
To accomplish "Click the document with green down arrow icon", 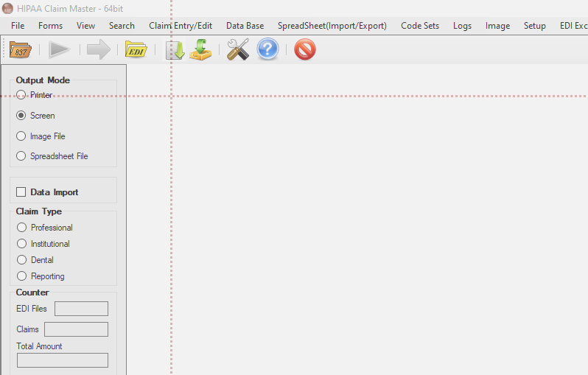I will tap(175, 50).
